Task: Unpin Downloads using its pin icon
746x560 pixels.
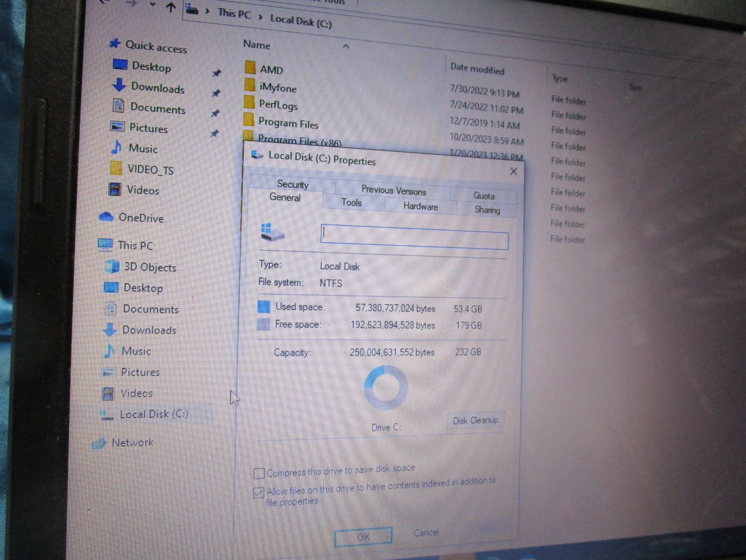Action: coord(216,93)
